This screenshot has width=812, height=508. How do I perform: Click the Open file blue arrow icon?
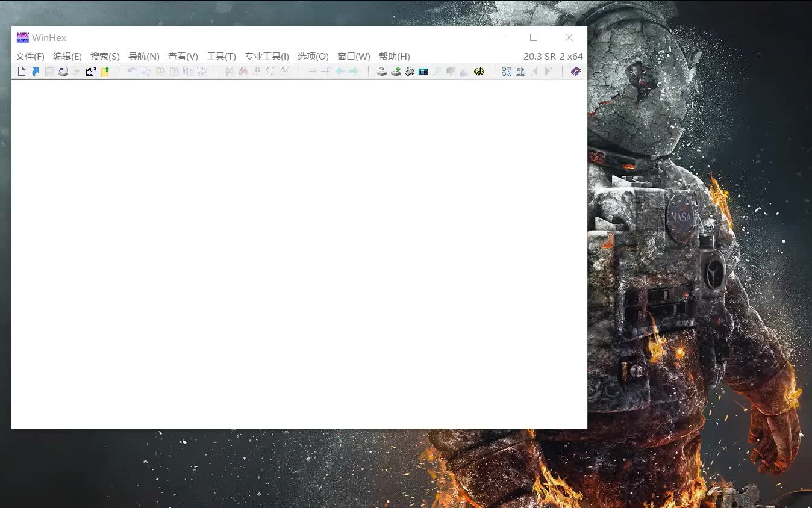click(36, 72)
